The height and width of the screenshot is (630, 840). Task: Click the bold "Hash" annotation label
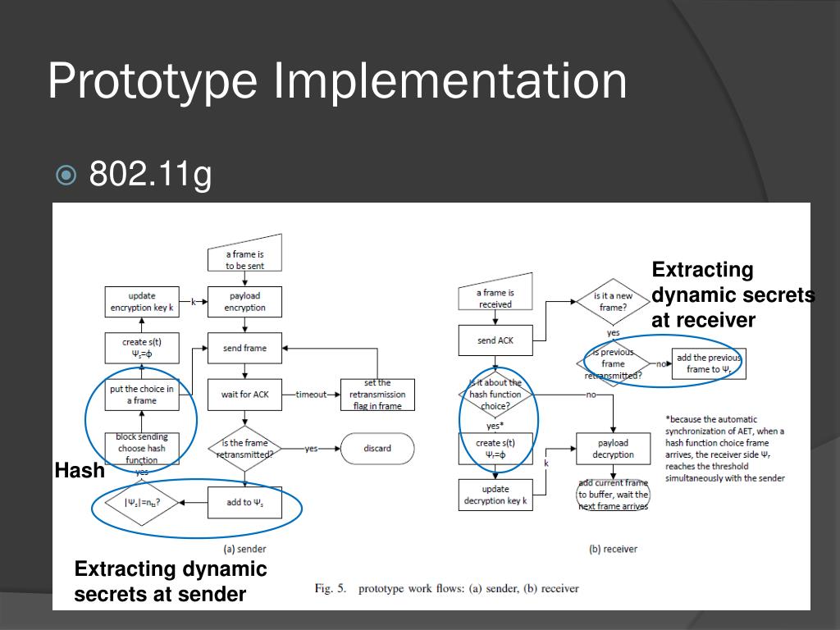point(80,470)
